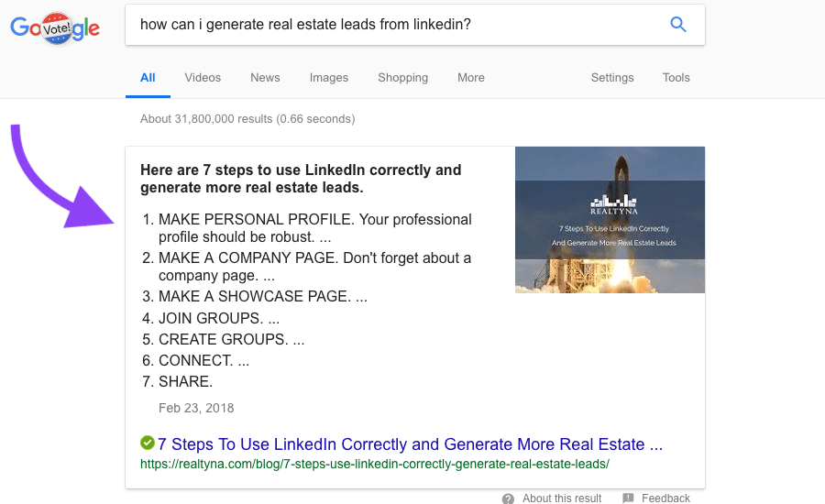
Task: Open the Shopping tab
Action: pyautogui.click(x=403, y=77)
